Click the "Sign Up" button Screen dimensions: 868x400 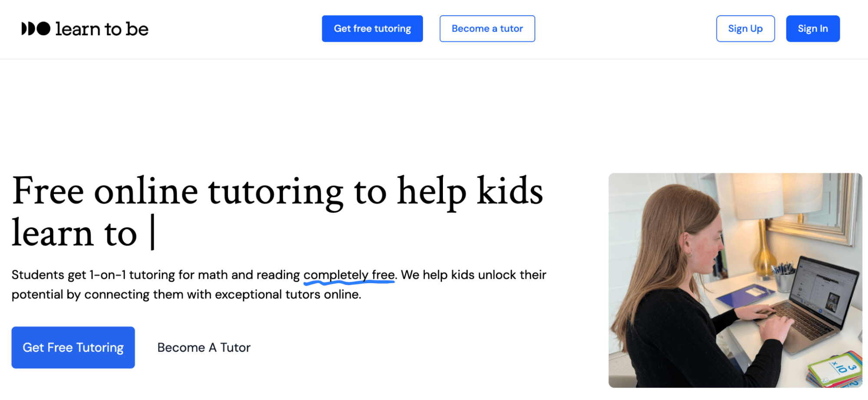[x=745, y=29]
